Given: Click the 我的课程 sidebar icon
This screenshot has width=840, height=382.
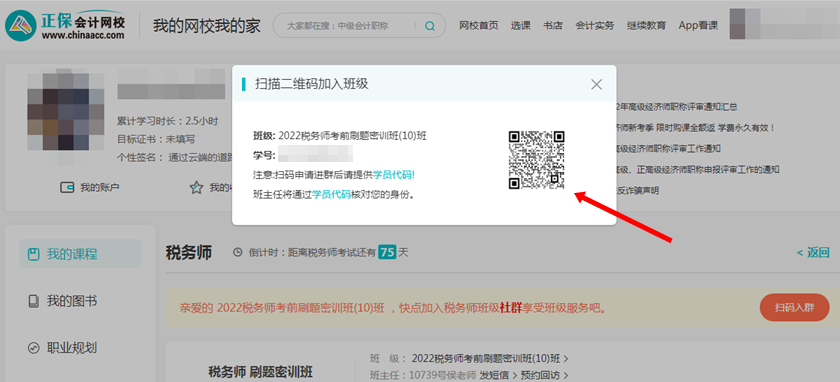Looking at the screenshot, I should [x=34, y=254].
